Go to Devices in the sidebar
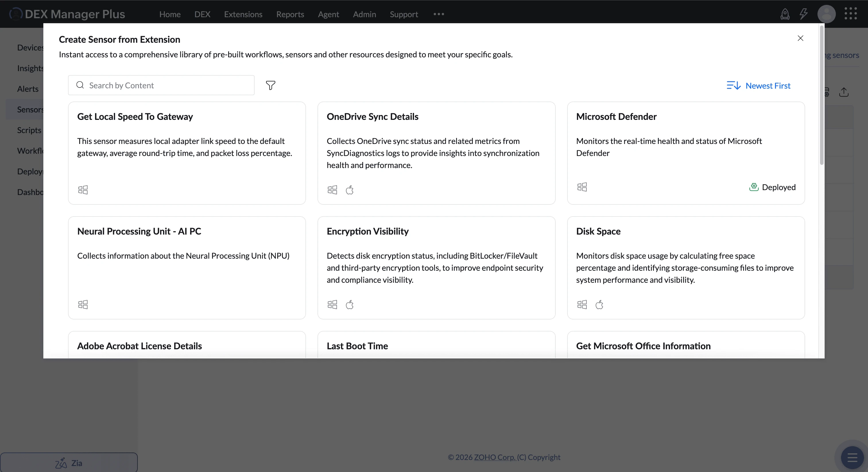This screenshot has width=868, height=472. pos(30,48)
